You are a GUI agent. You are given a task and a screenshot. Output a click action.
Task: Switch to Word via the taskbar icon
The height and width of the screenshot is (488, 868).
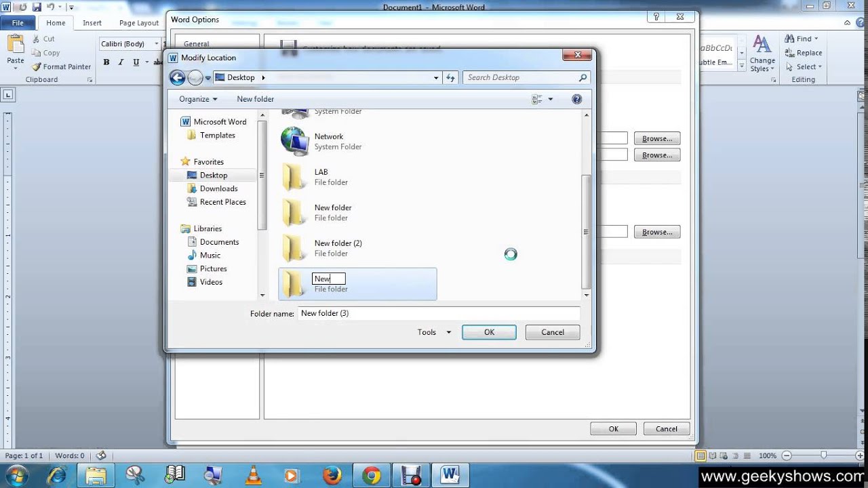click(x=450, y=475)
